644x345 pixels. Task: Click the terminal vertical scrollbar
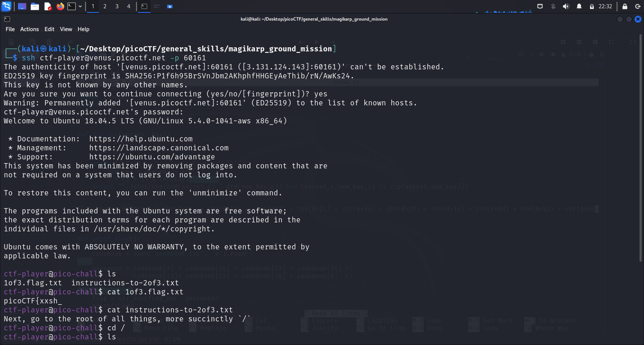tap(641, 150)
